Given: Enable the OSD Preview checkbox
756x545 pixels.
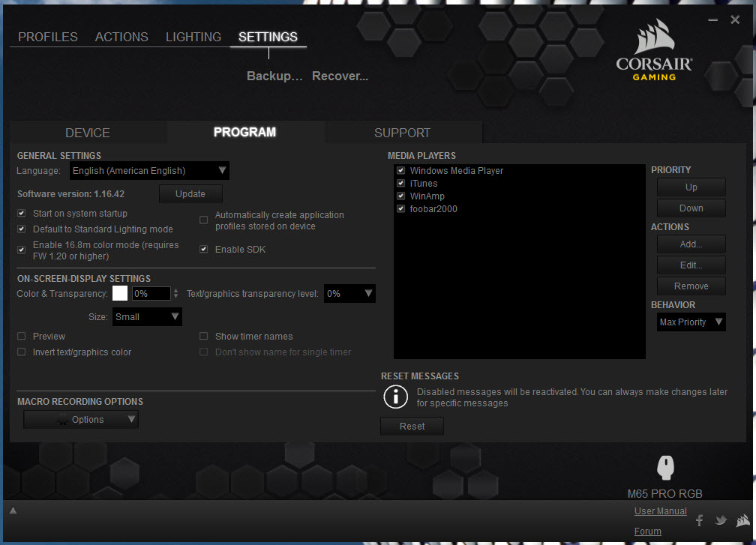Looking at the screenshot, I should [x=22, y=336].
